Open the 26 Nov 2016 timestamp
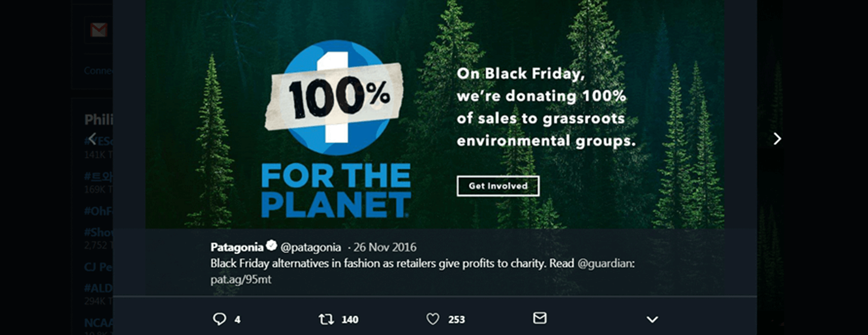 (x=385, y=247)
